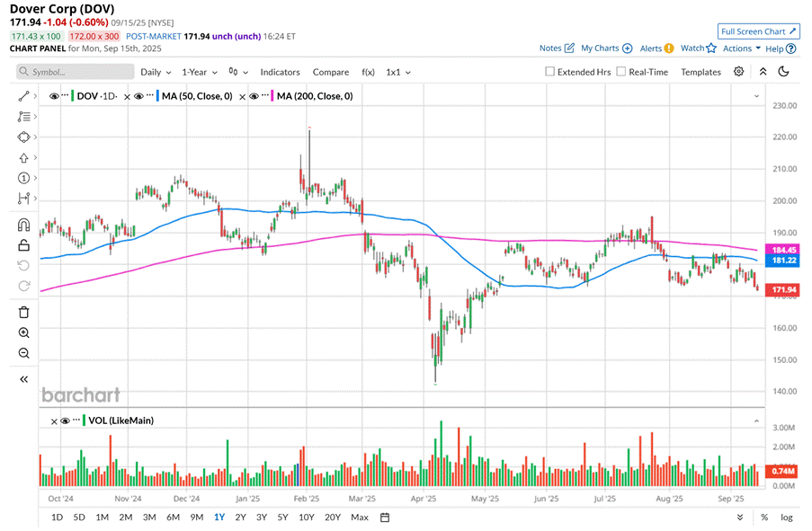812x531 pixels.
Task: Select the 5Y time range
Action: pos(282,517)
